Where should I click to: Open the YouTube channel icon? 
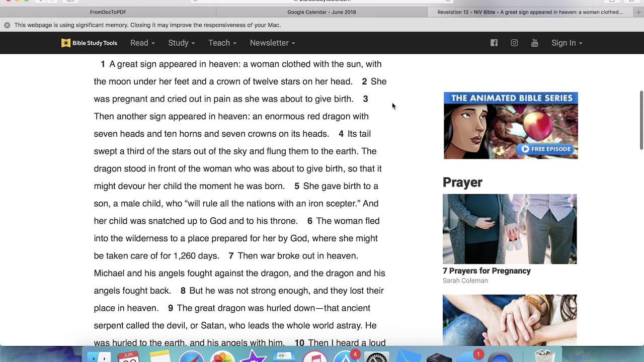click(x=535, y=43)
